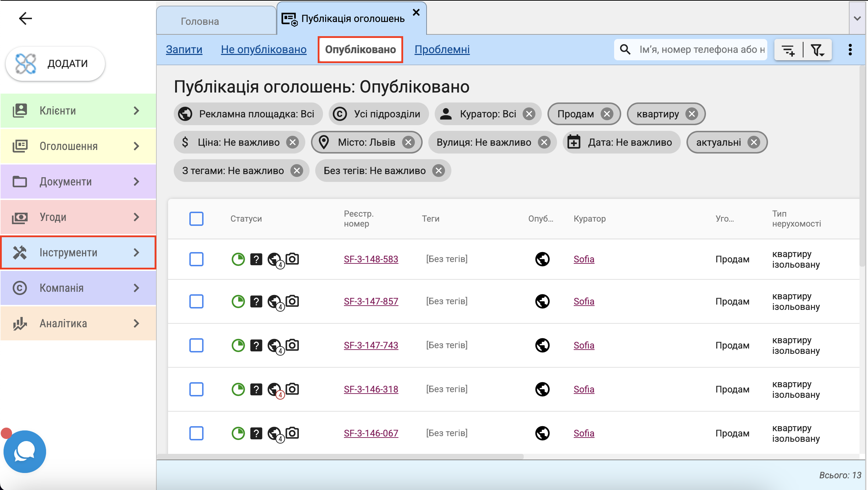This screenshot has width=868, height=490.
Task: Expand the Інструменти sidebar section
Action: [x=78, y=252]
